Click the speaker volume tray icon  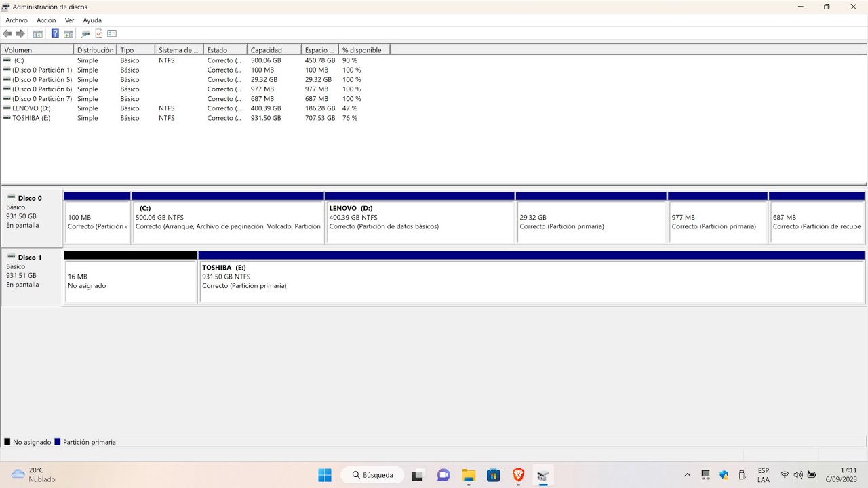[798, 474]
